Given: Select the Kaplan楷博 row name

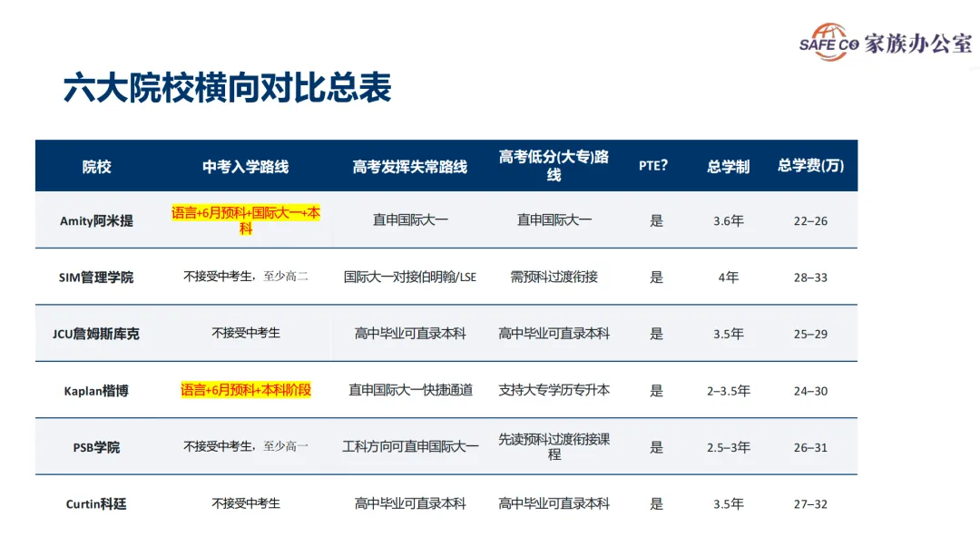Looking at the screenshot, I should (96, 391).
